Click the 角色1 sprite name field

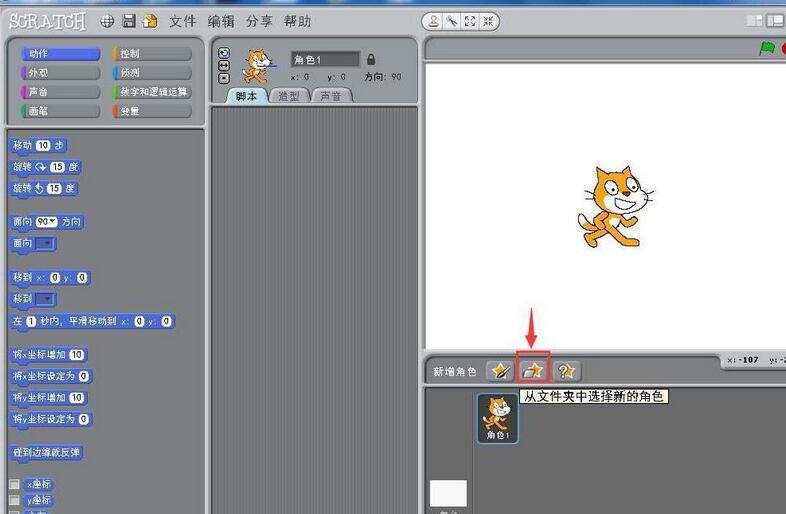pos(324,60)
